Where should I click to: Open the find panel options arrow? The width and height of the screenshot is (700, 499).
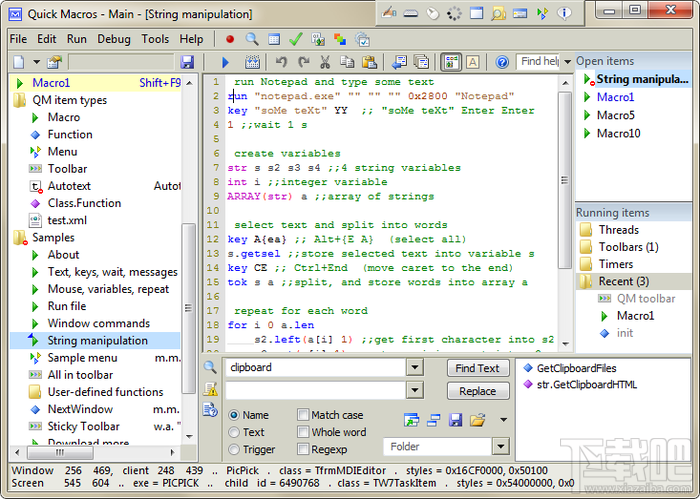click(504, 420)
